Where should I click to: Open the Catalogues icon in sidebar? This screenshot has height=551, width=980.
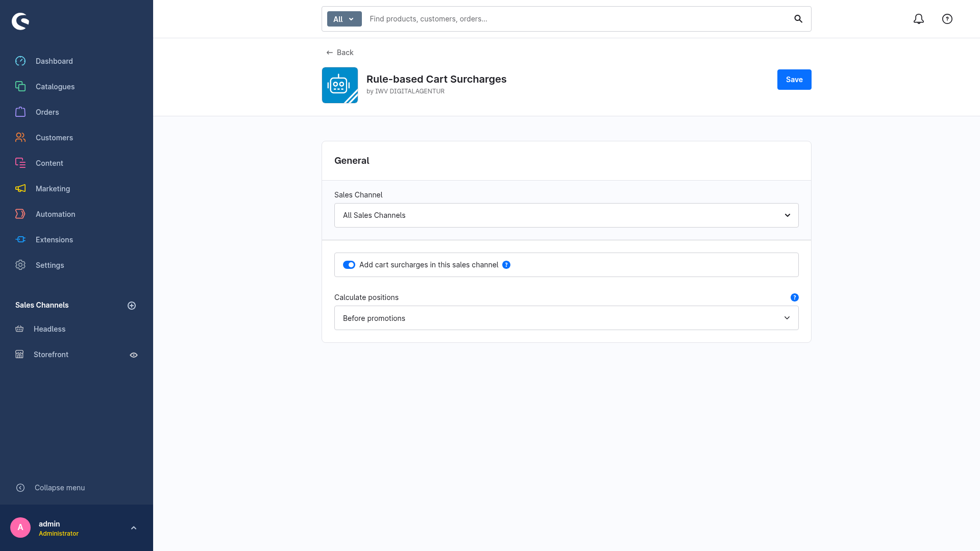20,87
